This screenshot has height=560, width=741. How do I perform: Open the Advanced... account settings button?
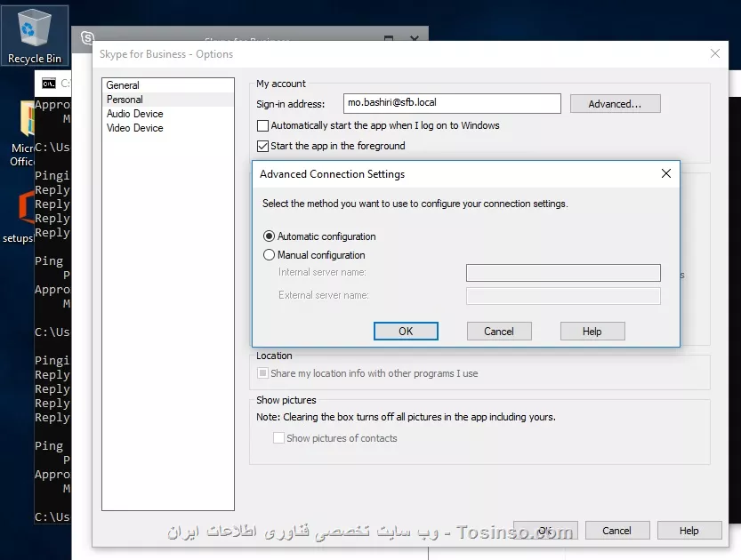pos(615,104)
